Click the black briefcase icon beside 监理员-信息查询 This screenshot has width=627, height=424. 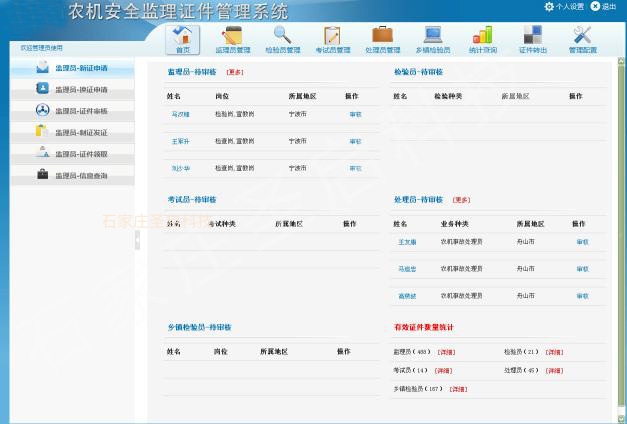tap(42, 174)
